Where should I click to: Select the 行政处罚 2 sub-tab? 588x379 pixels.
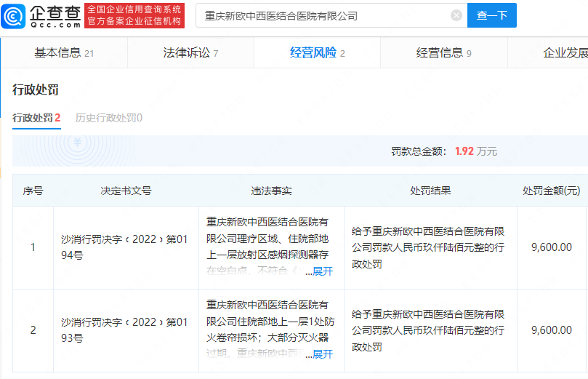[x=36, y=118]
